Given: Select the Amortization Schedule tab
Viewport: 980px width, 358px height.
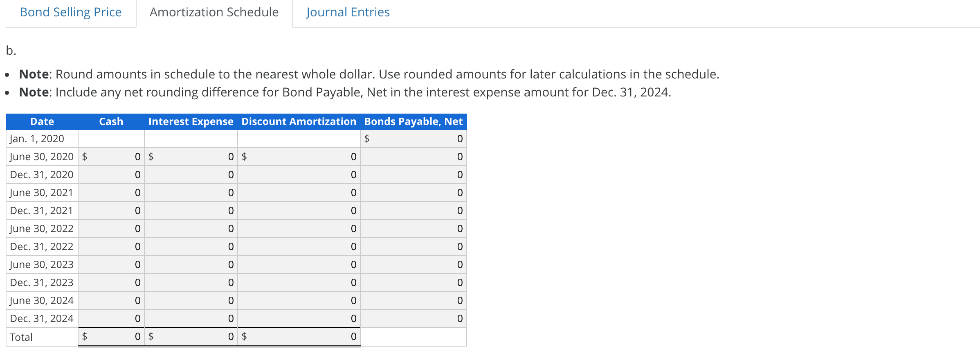Looking at the screenshot, I should pyautogui.click(x=214, y=12).
